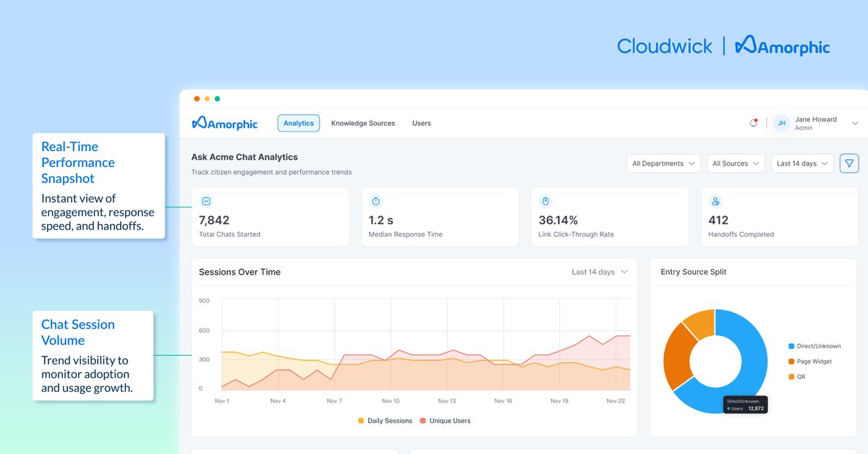This screenshot has height=454, width=868.
Task: Click the Sessions Over Time title
Action: (x=239, y=272)
